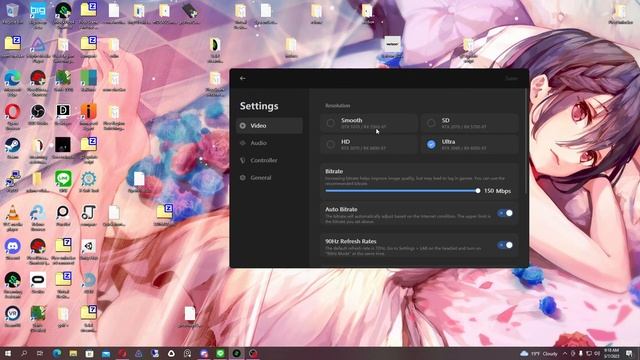Click the Resolution section label

point(338,106)
